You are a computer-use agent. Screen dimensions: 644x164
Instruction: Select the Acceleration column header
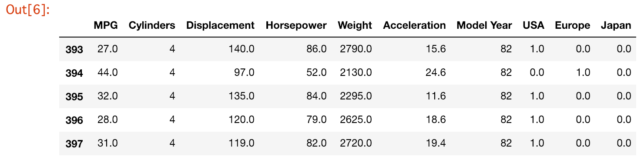click(414, 25)
